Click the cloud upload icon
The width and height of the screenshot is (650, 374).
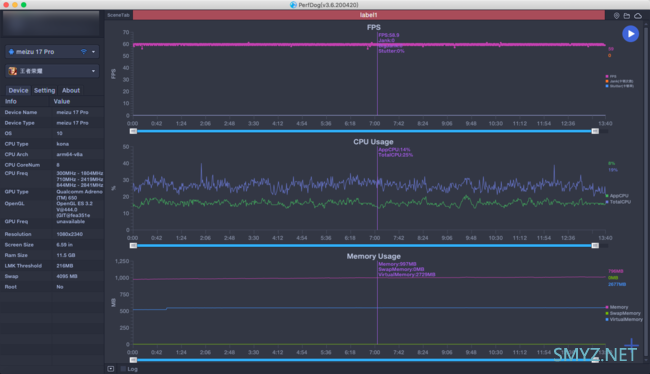tap(638, 15)
